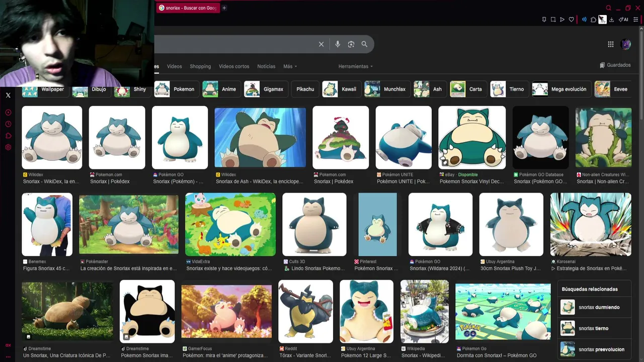Image resolution: width=644 pixels, height=362 pixels.
Task: Open GX Corner icon at sidebar bottom
Action: [8, 345]
